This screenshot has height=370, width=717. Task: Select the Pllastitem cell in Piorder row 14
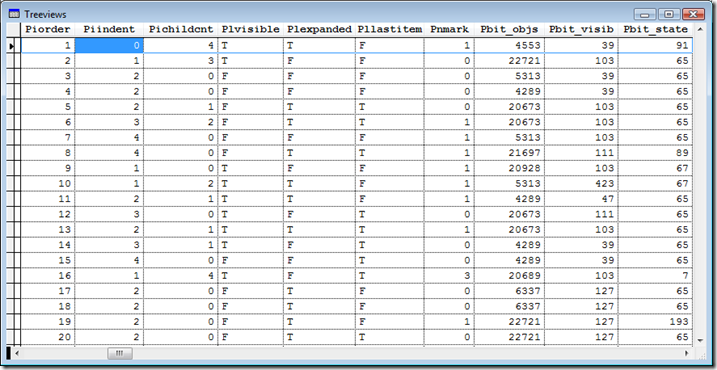coord(390,245)
